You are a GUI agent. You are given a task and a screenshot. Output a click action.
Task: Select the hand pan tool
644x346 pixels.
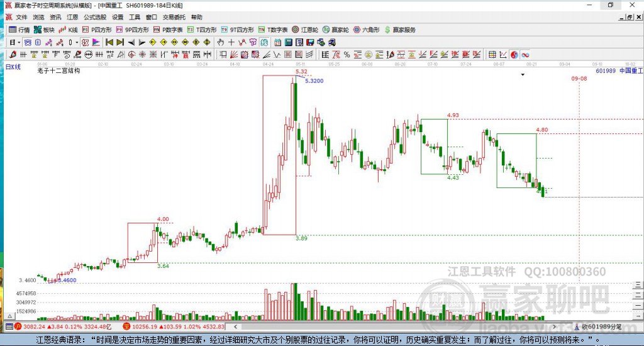(x=221, y=42)
